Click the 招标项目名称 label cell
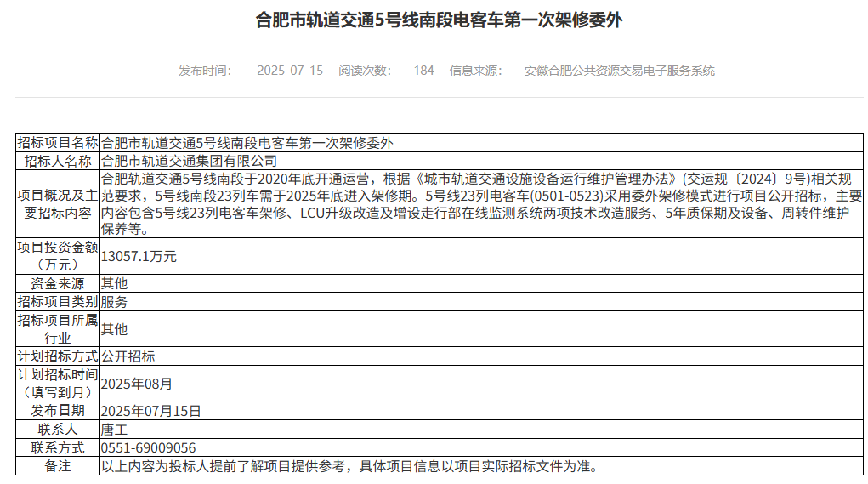Screen dimensions: 868x484 pos(58,142)
